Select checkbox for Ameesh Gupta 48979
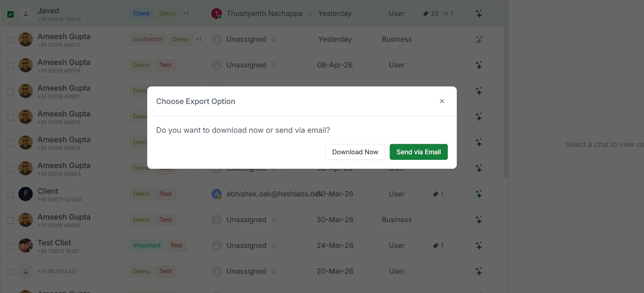 click(x=11, y=117)
